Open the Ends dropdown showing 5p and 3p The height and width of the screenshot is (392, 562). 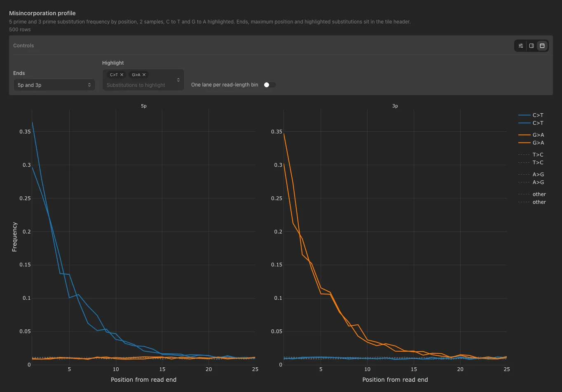coord(54,85)
